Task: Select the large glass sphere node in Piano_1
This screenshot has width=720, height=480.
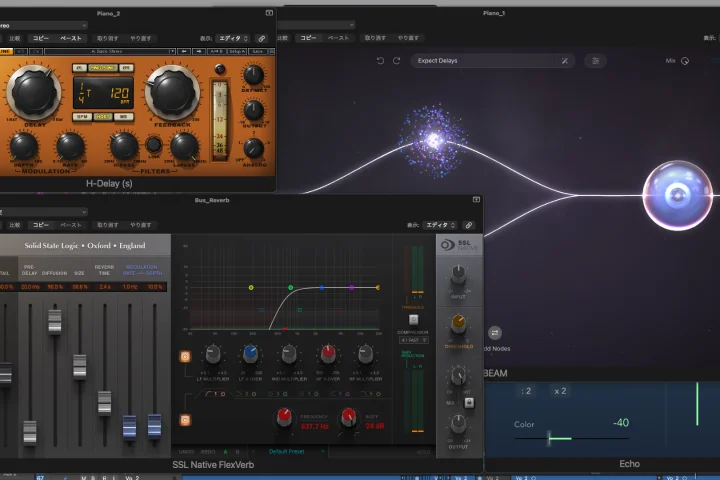Action: pos(678,195)
